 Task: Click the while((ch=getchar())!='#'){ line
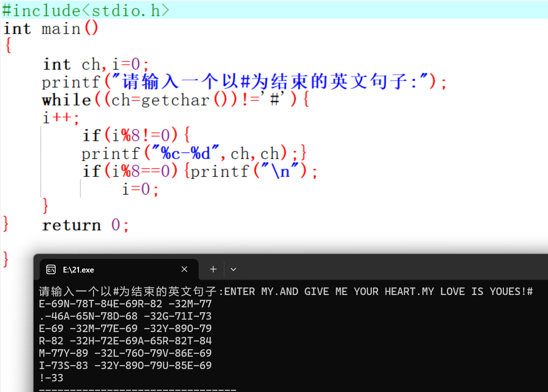(x=176, y=100)
